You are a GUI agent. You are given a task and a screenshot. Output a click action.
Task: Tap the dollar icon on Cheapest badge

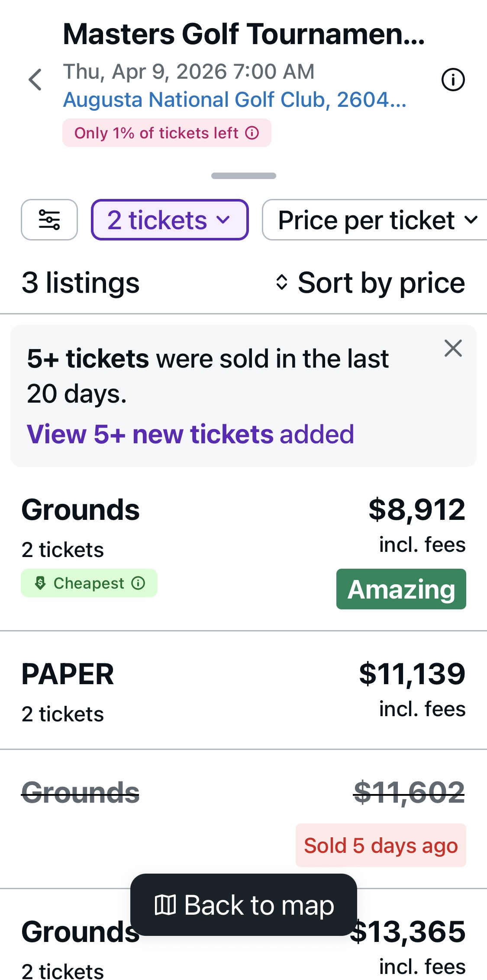40,583
